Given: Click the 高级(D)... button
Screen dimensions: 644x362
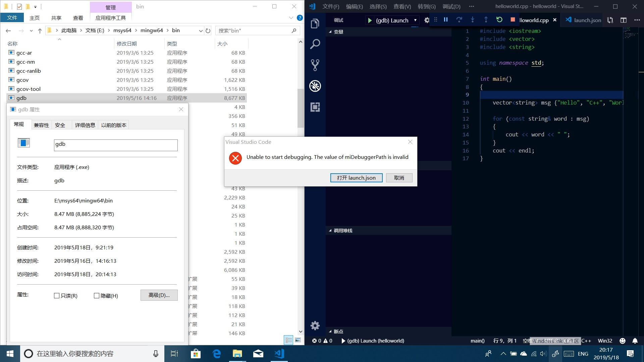Looking at the screenshot, I should point(159,295).
